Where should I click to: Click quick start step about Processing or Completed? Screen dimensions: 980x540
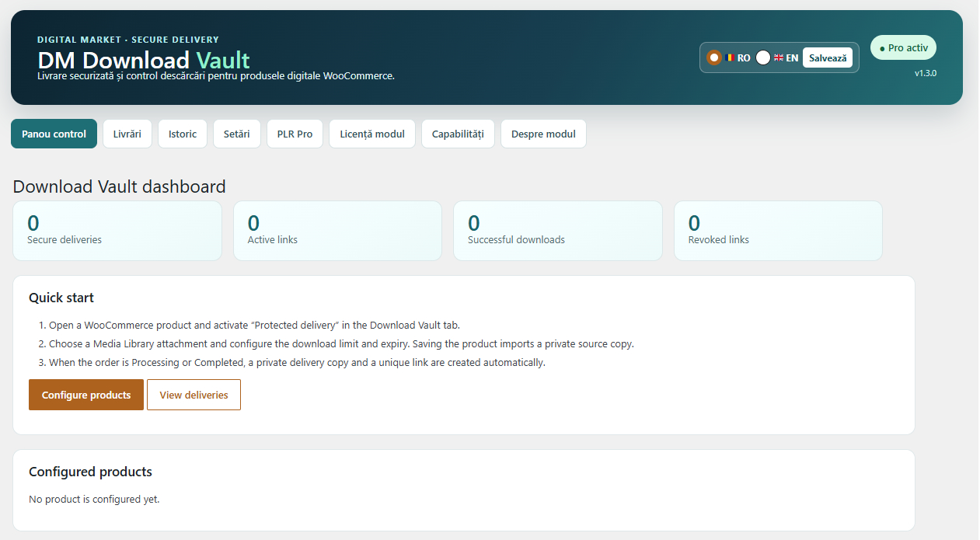(297, 362)
